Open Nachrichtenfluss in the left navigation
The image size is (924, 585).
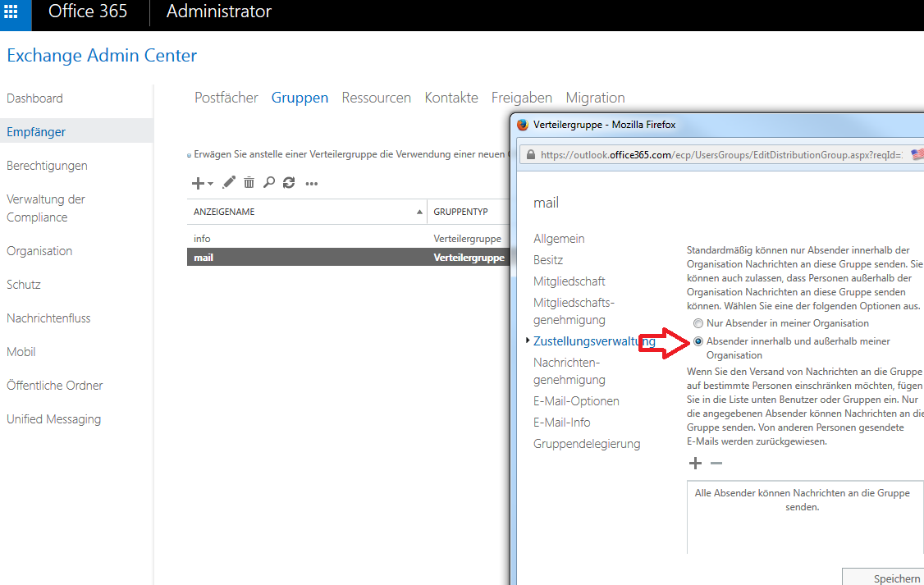tap(49, 318)
